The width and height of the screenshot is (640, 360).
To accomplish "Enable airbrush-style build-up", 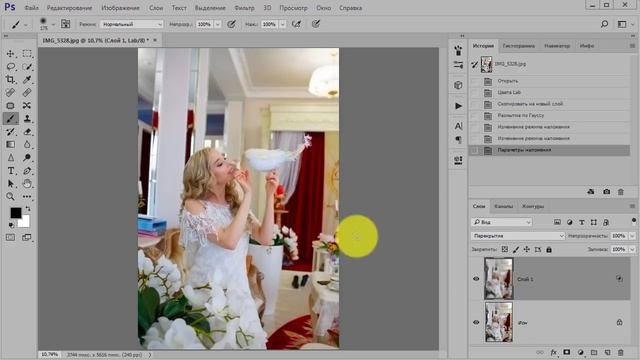I will click(297, 24).
